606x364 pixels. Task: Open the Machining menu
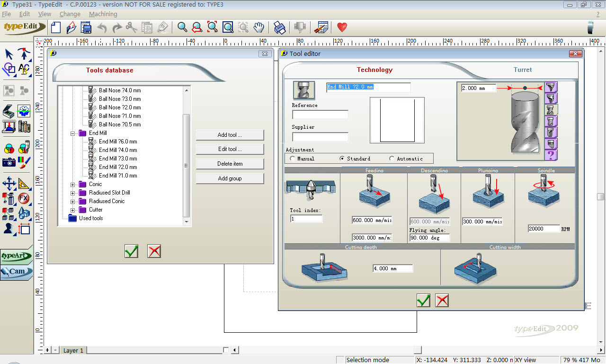(103, 14)
